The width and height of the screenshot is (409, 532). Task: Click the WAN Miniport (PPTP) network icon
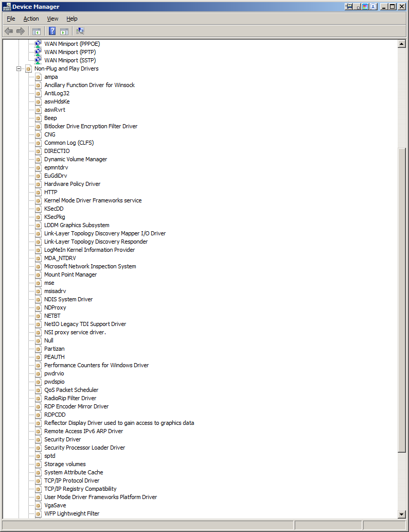tap(38, 52)
